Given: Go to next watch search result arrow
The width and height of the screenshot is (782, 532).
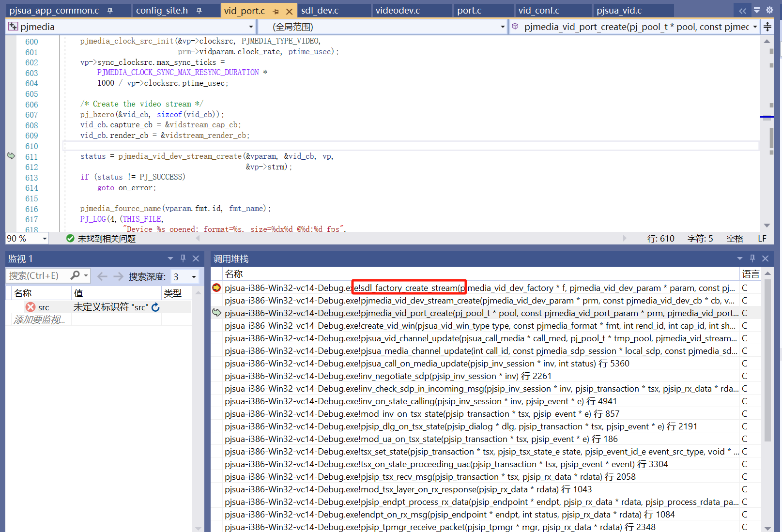Looking at the screenshot, I should (x=118, y=276).
